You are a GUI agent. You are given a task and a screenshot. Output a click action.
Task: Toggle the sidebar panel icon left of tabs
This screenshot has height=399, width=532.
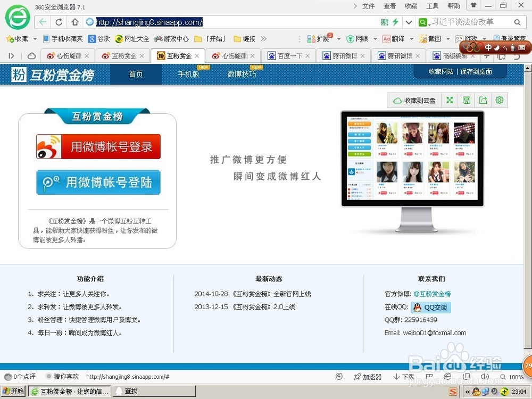click(x=11, y=56)
